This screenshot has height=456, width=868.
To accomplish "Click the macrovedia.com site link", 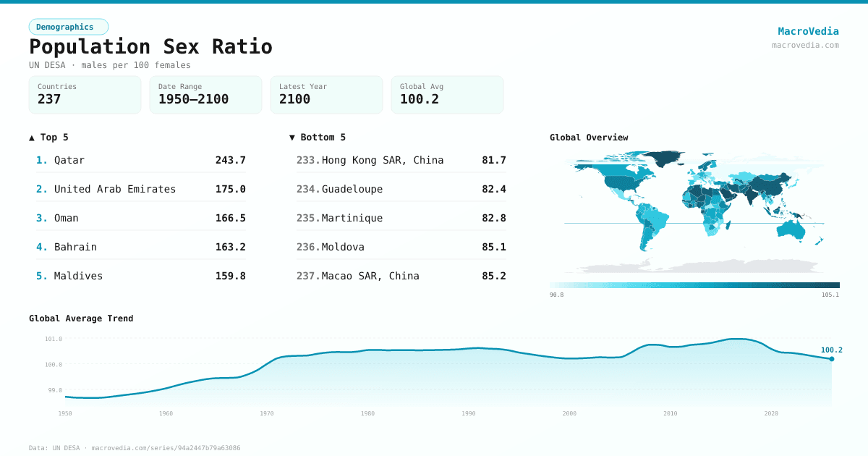I will pos(805,45).
